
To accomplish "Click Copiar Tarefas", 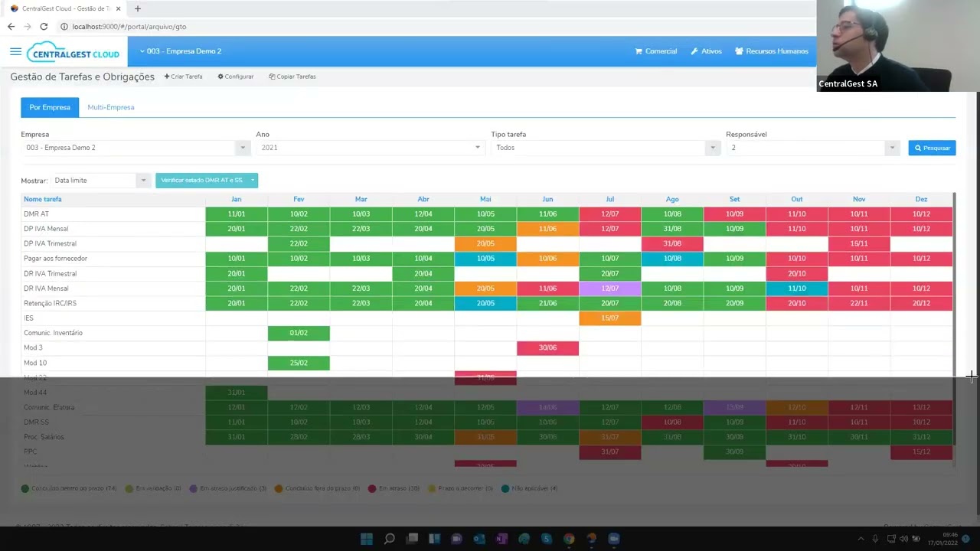I will tap(292, 77).
